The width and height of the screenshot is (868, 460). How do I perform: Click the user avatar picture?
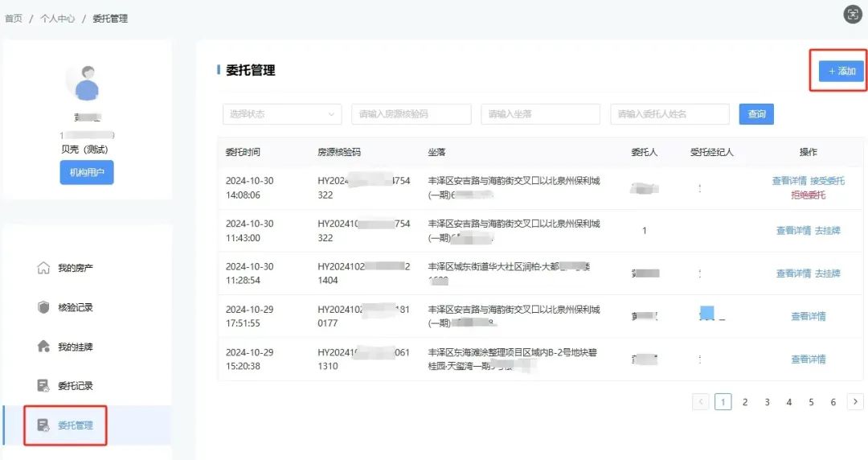87,83
